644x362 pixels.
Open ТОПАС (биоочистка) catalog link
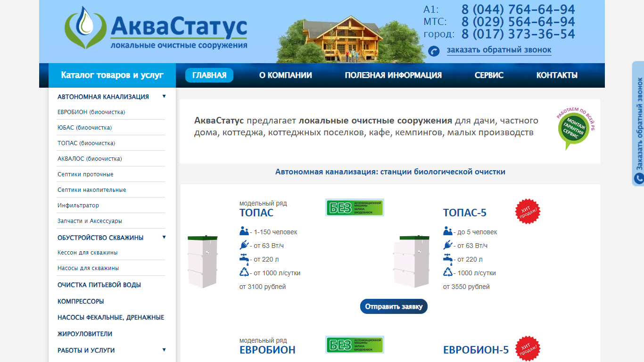pos(86,143)
